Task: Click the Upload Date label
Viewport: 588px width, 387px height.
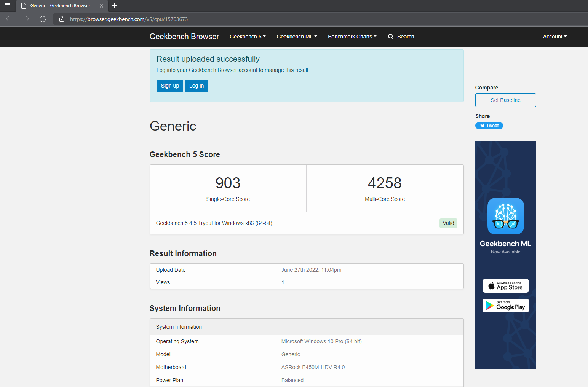Action: pos(171,270)
